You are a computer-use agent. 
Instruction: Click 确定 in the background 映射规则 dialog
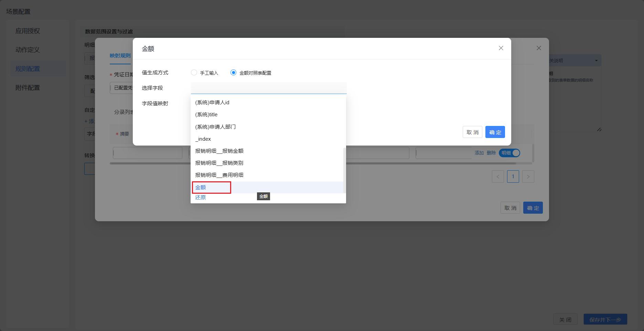pos(533,208)
